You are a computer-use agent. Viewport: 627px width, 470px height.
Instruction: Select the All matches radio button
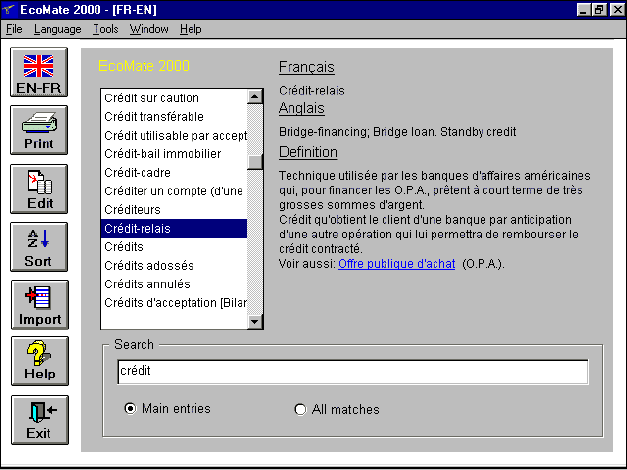coord(300,409)
